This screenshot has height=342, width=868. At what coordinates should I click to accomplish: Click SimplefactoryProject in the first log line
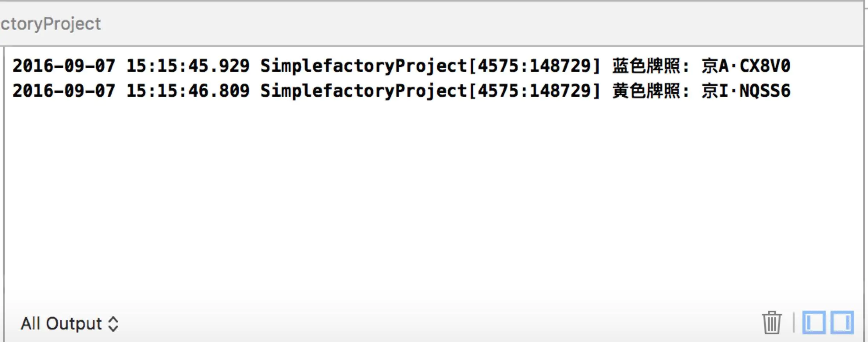tap(364, 66)
